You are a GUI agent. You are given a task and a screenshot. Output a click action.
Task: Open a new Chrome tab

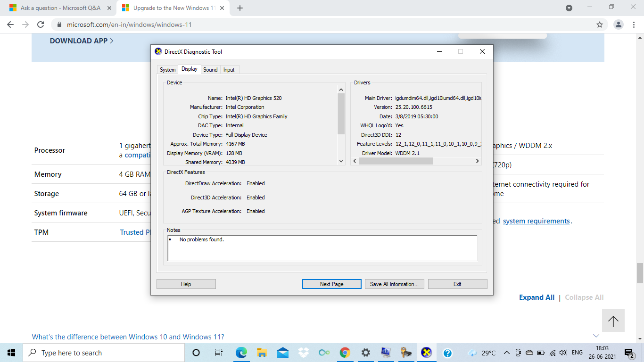(240, 8)
